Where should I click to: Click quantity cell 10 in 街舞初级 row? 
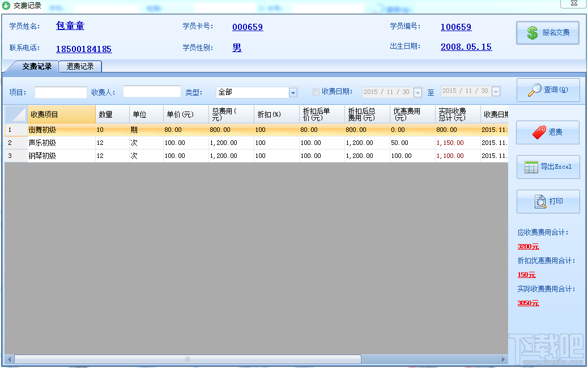(113, 130)
